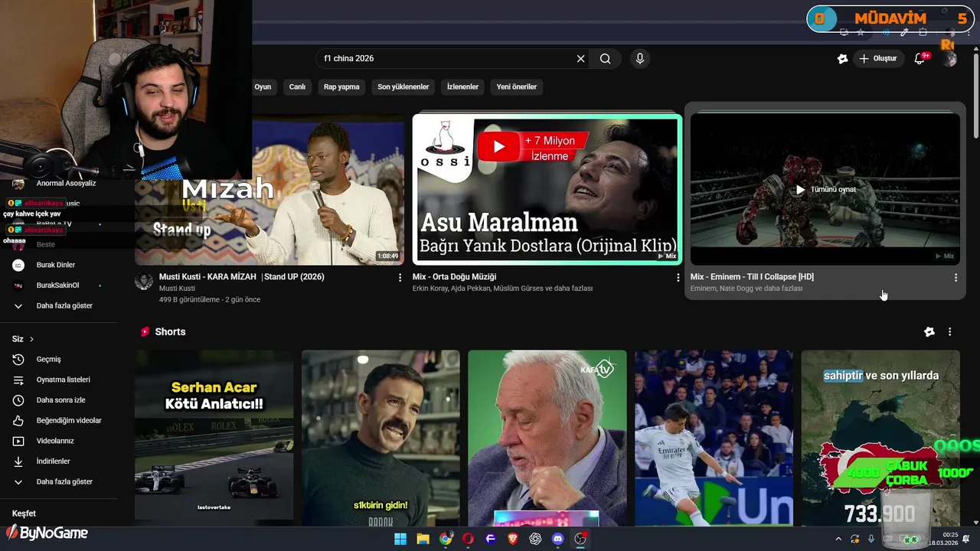This screenshot has width=980, height=551.
Task: Open options for Musti Kusti KARA MİZAH video
Action: click(400, 278)
